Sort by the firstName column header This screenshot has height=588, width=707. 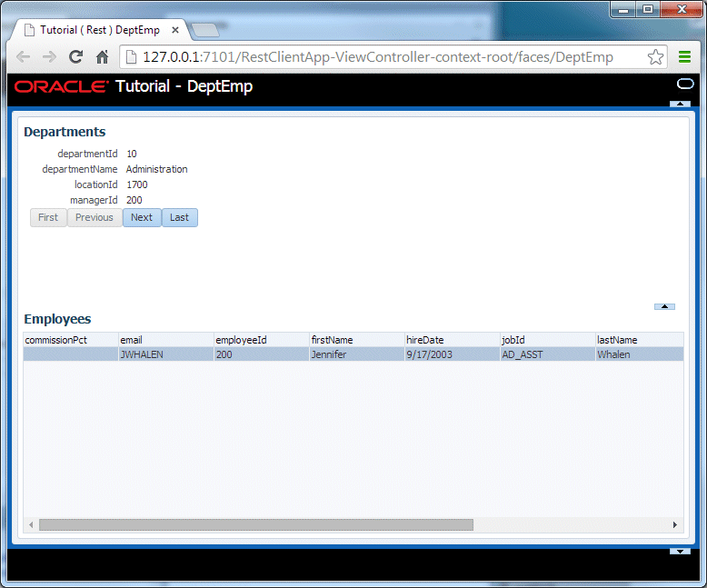[357, 340]
